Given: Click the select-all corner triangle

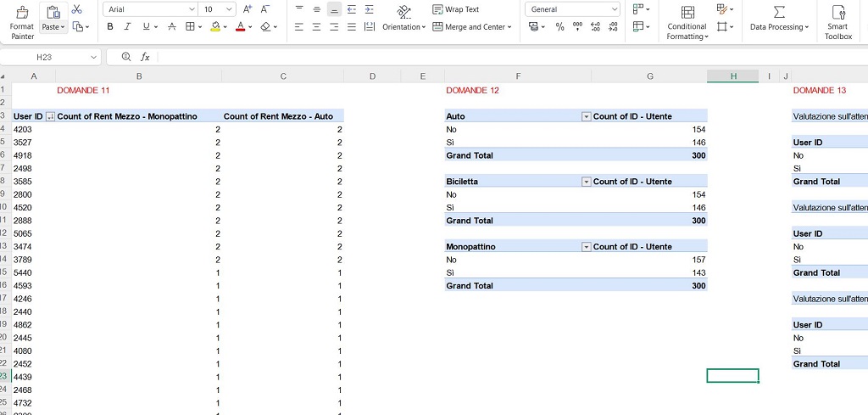Looking at the screenshot, I should [4, 76].
